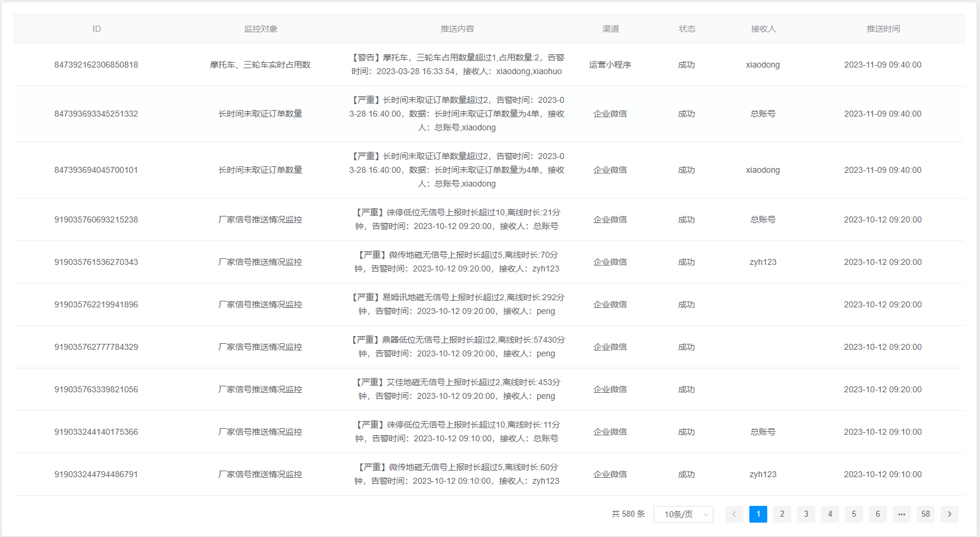Click the pagination ellipsis to jump pages
Viewport: 980px width, 537px height.
click(901, 514)
